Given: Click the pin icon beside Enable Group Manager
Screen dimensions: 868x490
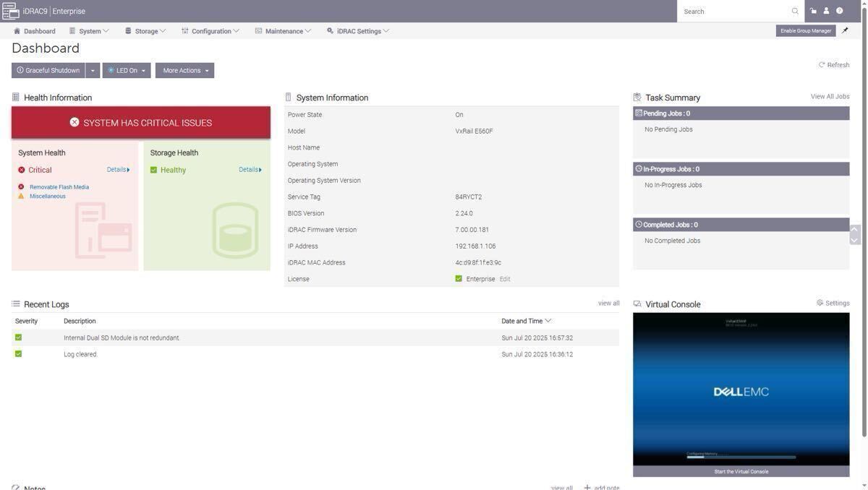Looking at the screenshot, I should (845, 30).
